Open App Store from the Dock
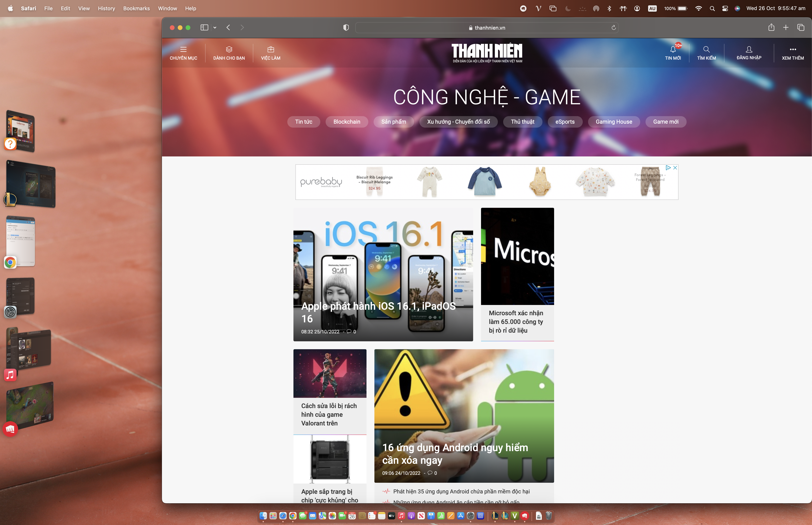This screenshot has height=525, width=812. (460, 516)
